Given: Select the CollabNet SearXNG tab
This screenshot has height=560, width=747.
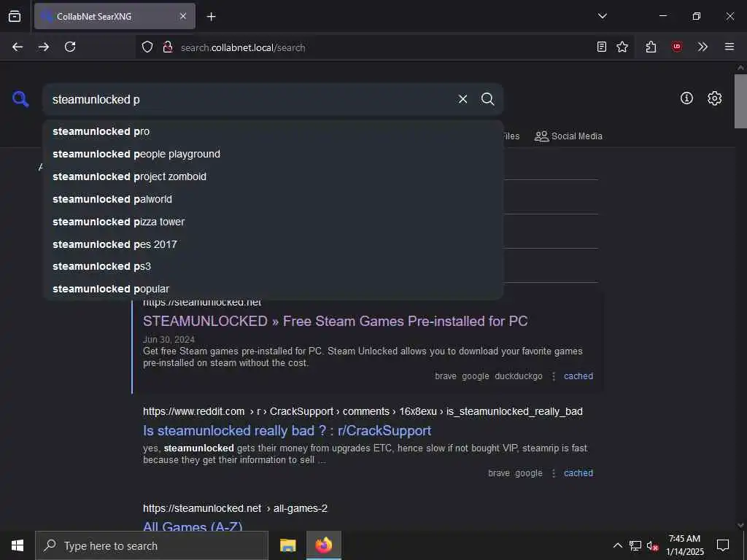Looking at the screenshot, I should pos(115,16).
